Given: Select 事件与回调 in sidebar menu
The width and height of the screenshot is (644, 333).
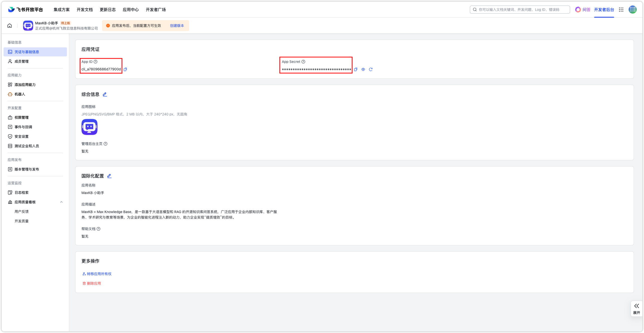Looking at the screenshot, I should pyautogui.click(x=24, y=127).
